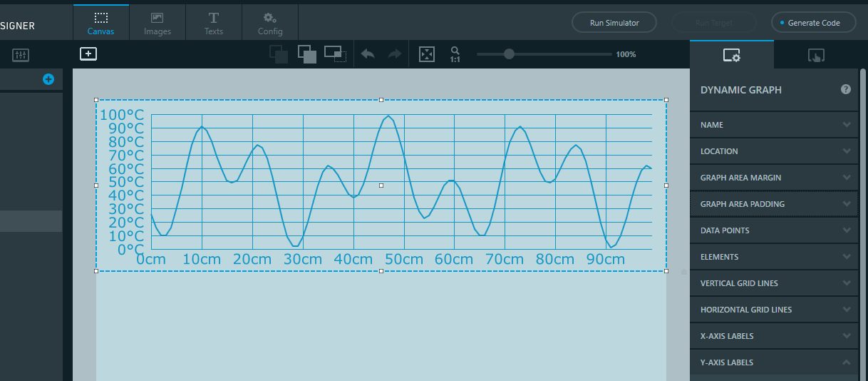
Task: Open the Config tab
Action: [x=270, y=22]
